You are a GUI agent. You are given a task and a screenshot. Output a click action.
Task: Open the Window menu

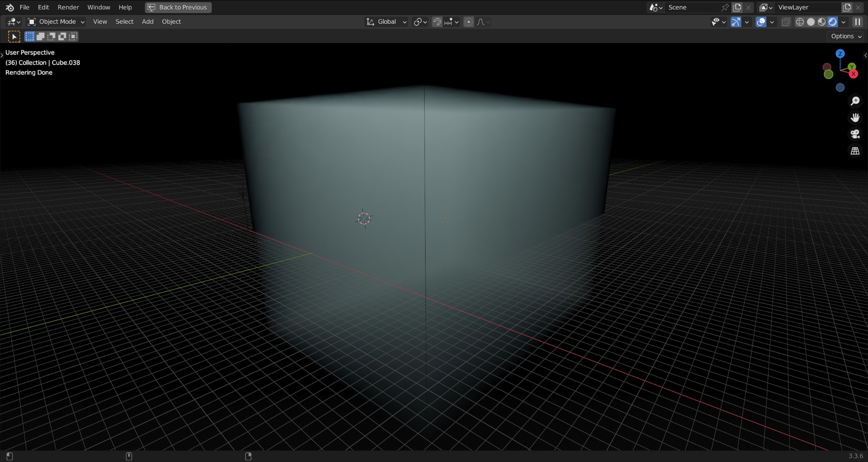pyautogui.click(x=99, y=7)
